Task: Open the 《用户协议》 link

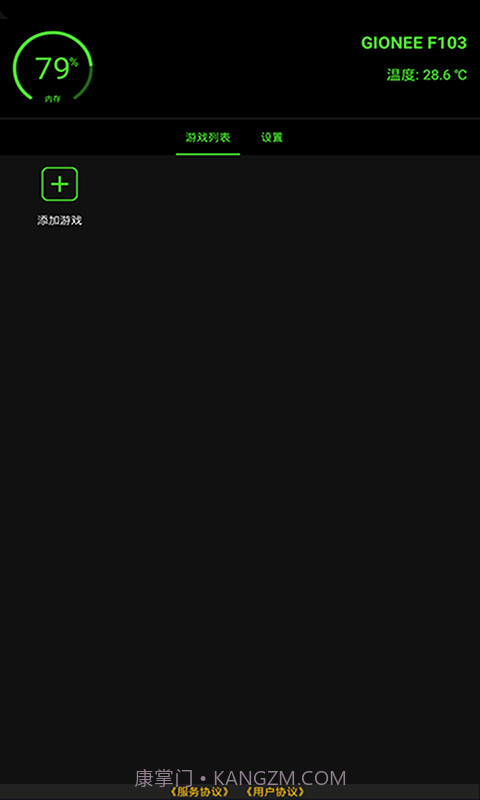Action: tap(275, 792)
